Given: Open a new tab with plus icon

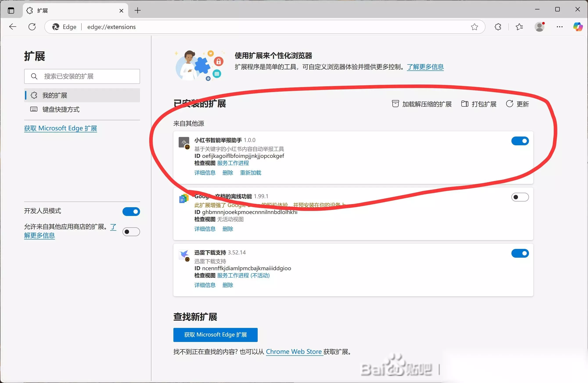Looking at the screenshot, I should click(x=138, y=10).
